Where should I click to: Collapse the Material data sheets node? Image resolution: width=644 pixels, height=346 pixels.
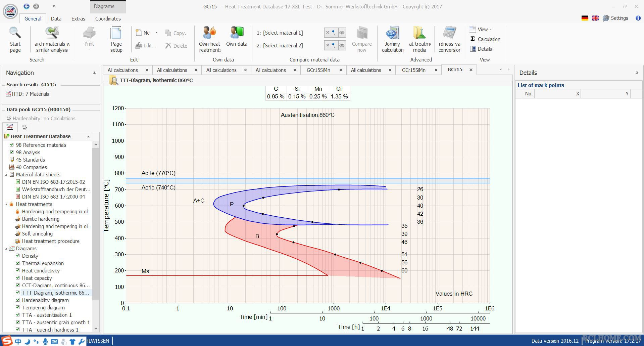6,175
